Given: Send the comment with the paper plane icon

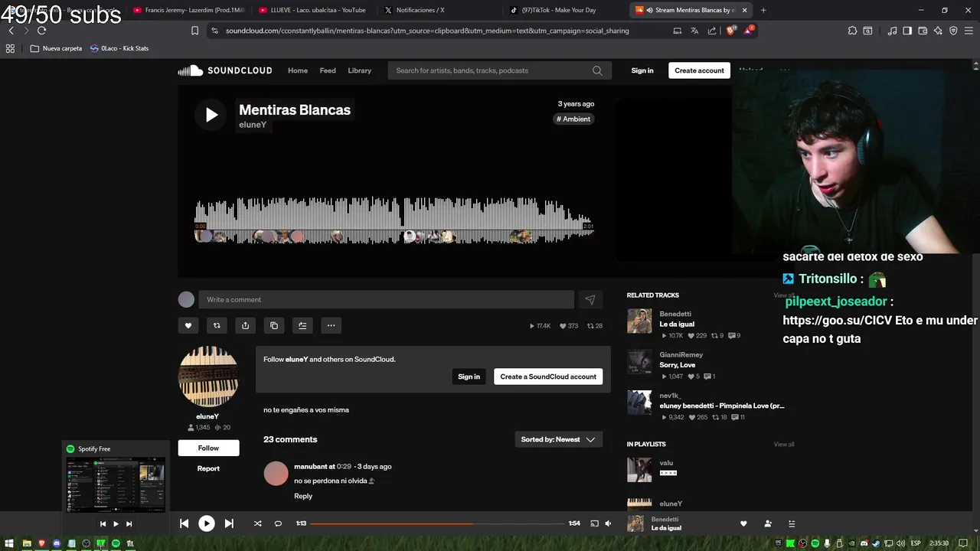Looking at the screenshot, I should [x=590, y=300].
